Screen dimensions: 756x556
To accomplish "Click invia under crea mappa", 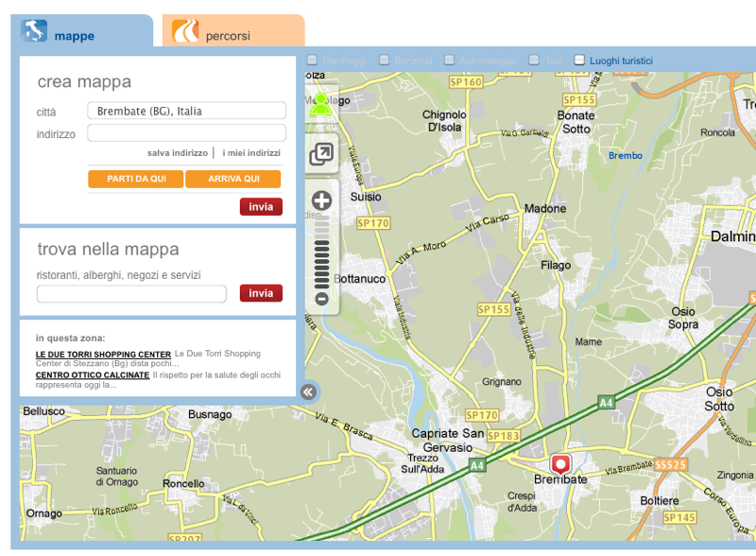I will pyautogui.click(x=261, y=206).
